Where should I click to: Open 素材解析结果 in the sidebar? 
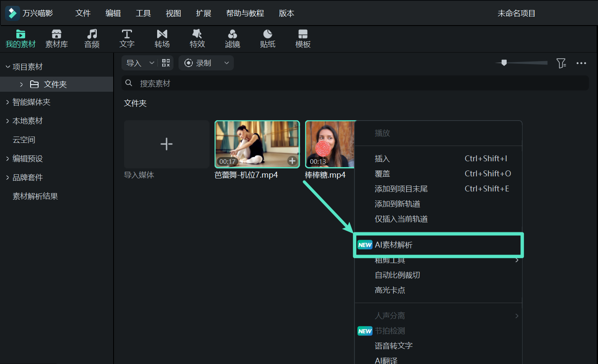click(35, 196)
